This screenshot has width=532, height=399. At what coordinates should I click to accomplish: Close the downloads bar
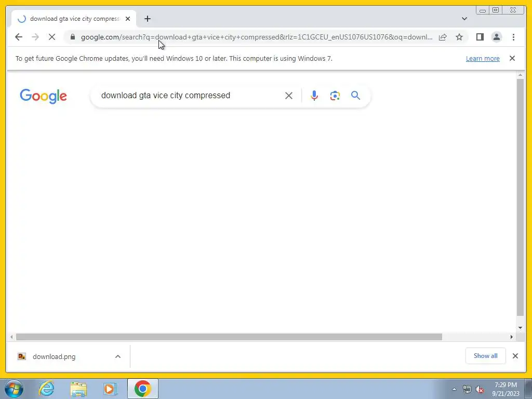click(x=515, y=356)
